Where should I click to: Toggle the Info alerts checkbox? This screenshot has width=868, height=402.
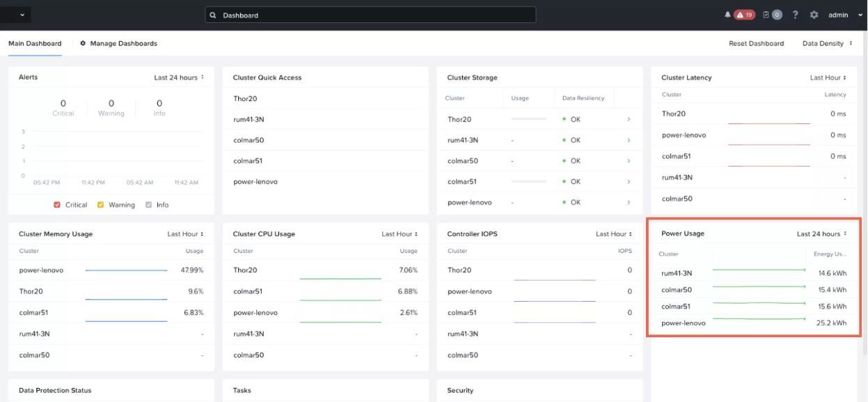tap(149, 205)
